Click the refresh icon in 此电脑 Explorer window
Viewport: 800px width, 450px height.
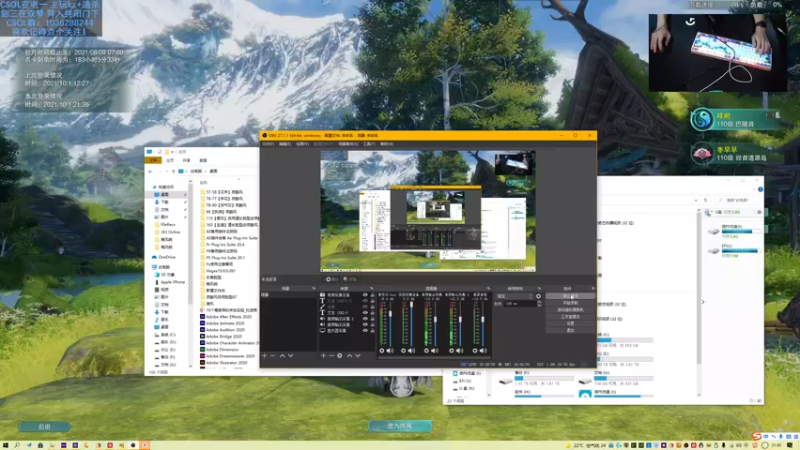tap(705, 200)
